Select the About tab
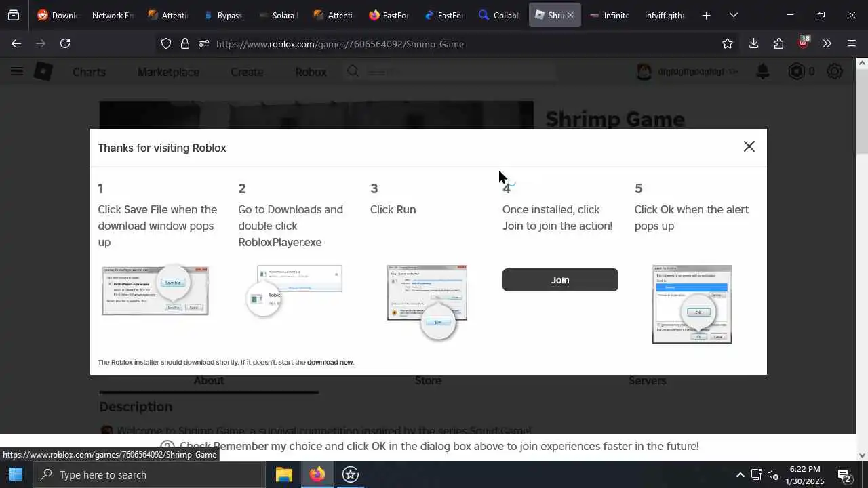The image size is (868, 488). tap(209, 380)
